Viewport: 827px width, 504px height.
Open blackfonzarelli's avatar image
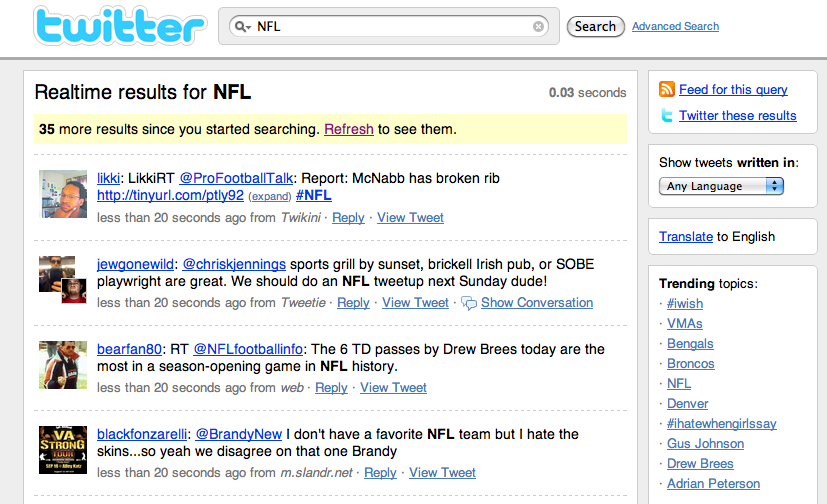coord(63,450)
